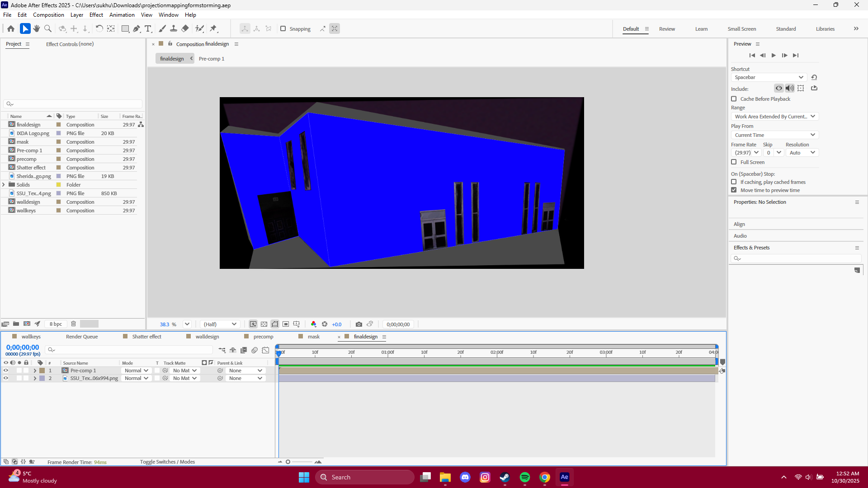Click the Render Queue tab
Screen dimensions: 868x488
click(81, 336)
